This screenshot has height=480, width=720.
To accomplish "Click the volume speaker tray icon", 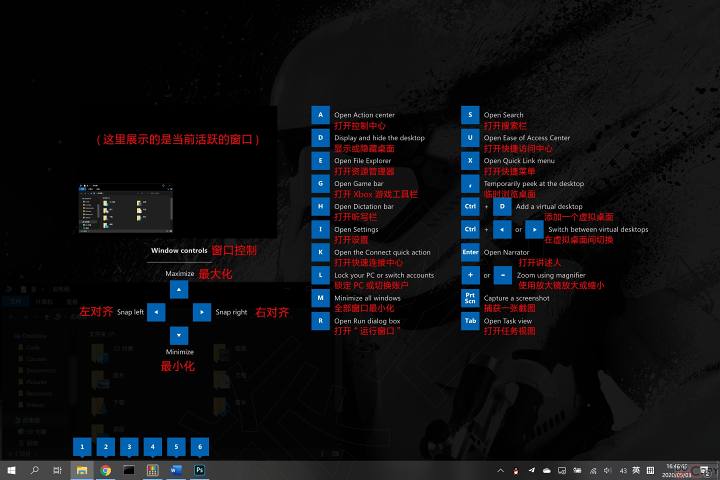I will coord(608,470).
